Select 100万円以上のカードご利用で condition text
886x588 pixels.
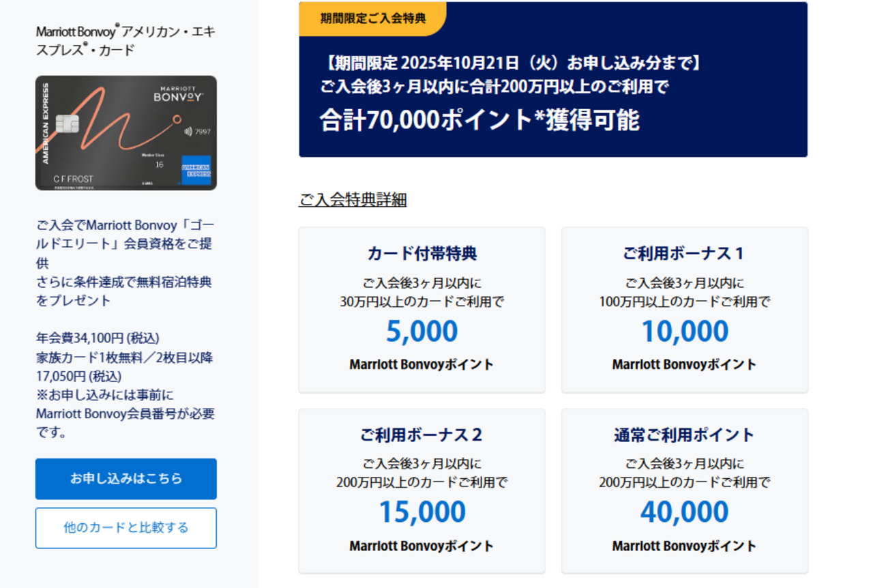coord(685,302)
